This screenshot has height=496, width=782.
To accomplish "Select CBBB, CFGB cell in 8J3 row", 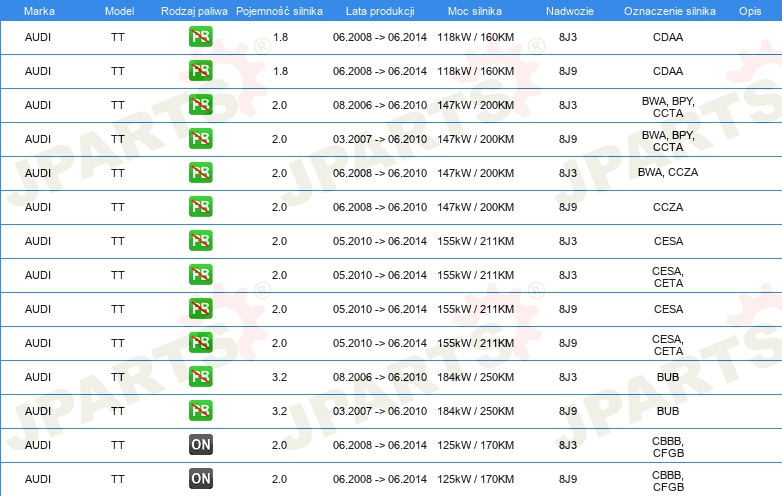I will tap(668, 447).
